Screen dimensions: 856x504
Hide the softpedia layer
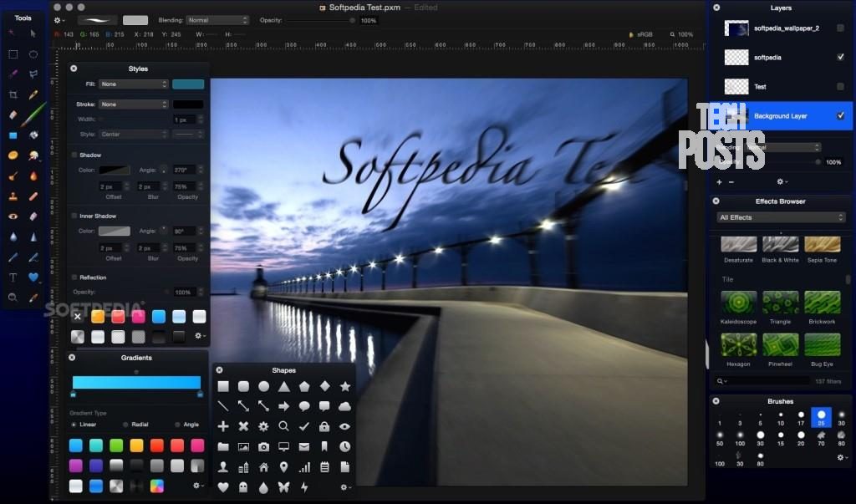[840, 57]
